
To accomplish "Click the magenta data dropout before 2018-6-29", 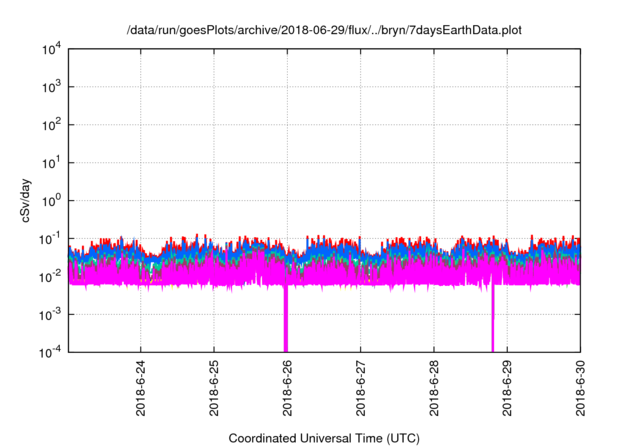I will click(493, 318).
